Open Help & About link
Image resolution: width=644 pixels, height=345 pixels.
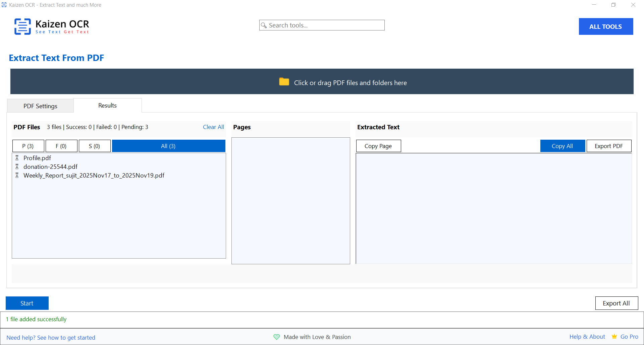coord(587,337)
